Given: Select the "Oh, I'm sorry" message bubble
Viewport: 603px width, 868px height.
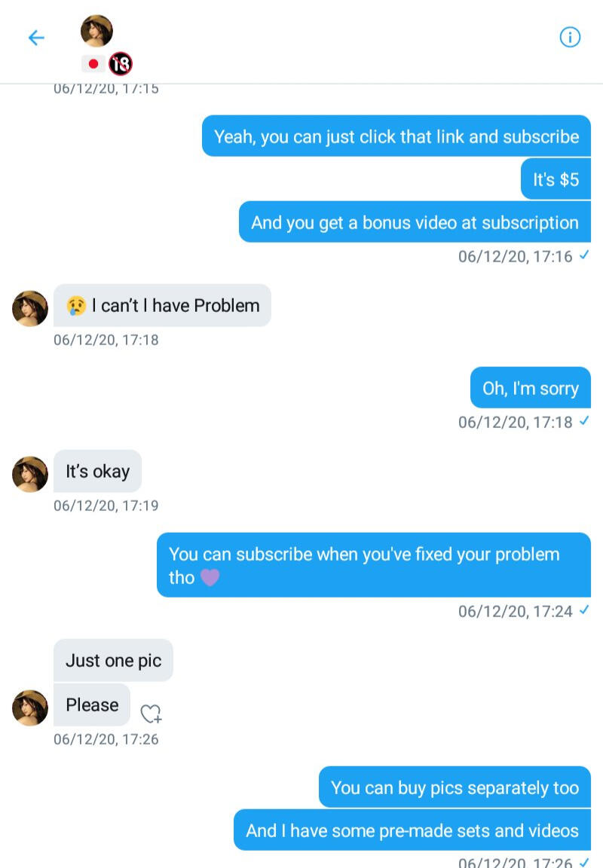Looking at the screenshot, I should click(531, 388).
